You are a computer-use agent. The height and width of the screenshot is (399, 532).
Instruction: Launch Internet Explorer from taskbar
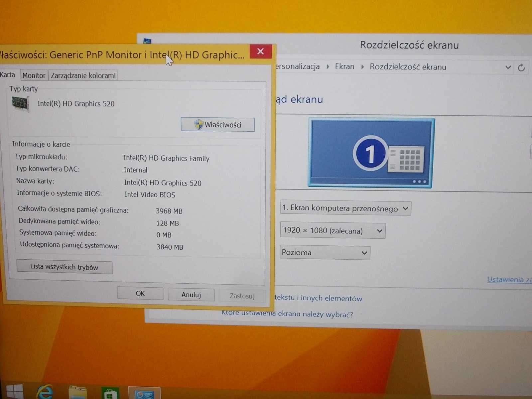(45, 392)
